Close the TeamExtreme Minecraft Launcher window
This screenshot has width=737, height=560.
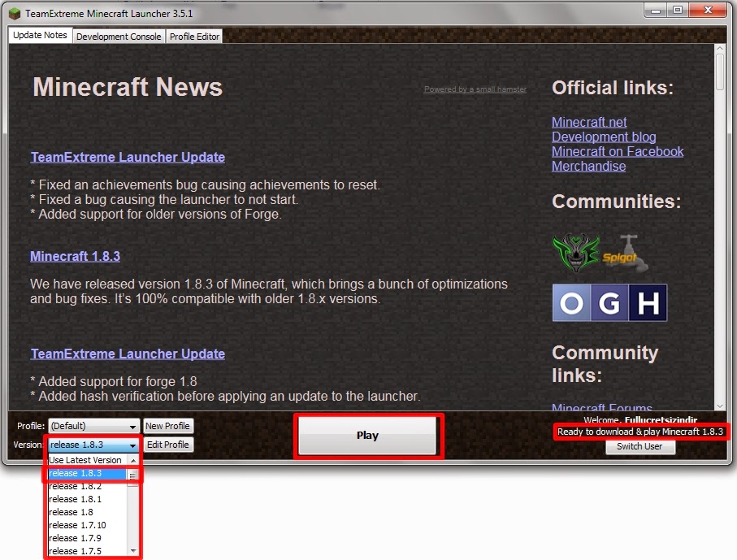point(708,11)
